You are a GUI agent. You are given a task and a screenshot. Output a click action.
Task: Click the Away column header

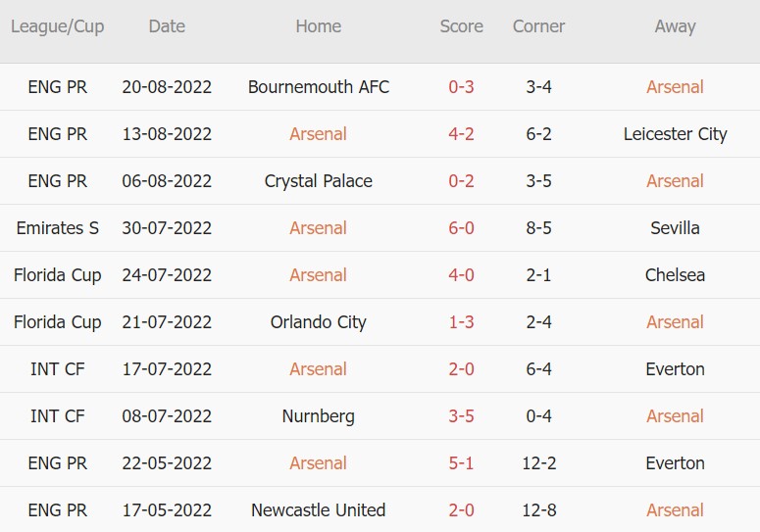click(675, 26)
